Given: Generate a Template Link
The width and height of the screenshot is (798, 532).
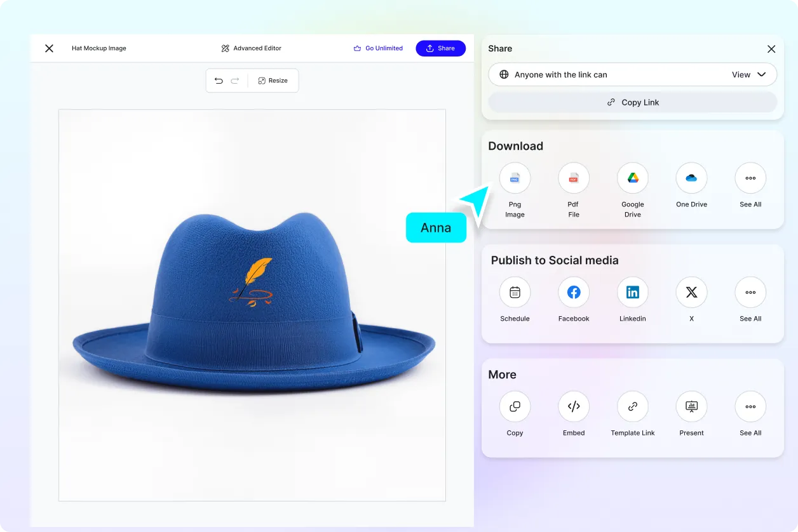Looking at the screenshot, I should tap(632, 406).
